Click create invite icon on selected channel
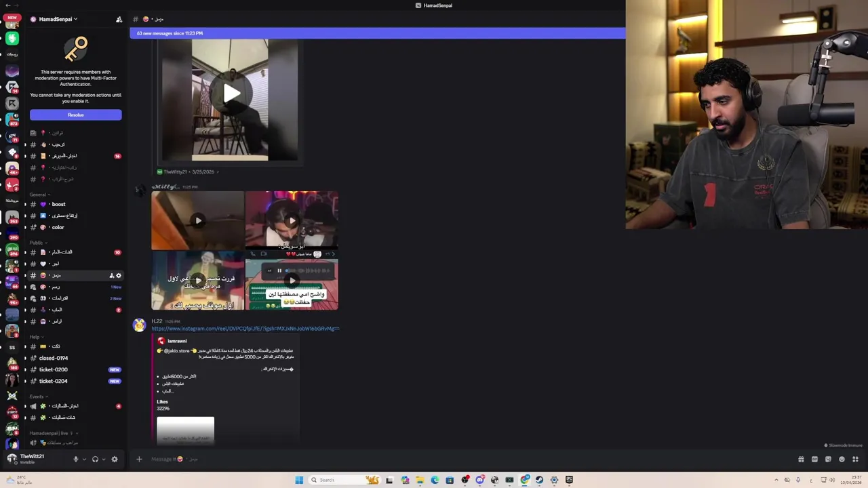This screenshot has width=868, height=488. (112, 275)
